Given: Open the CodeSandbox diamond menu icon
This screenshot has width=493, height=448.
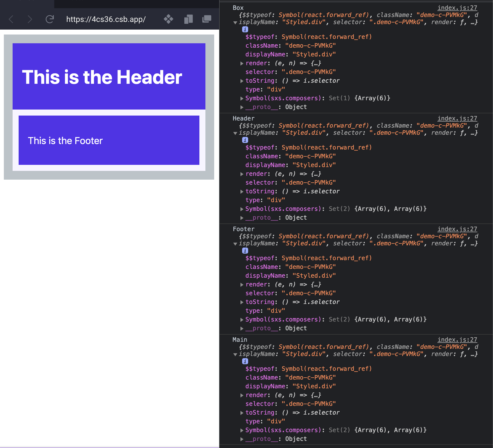Looking at the screenshot, I should pyautogui.click(x=168, y=19).
